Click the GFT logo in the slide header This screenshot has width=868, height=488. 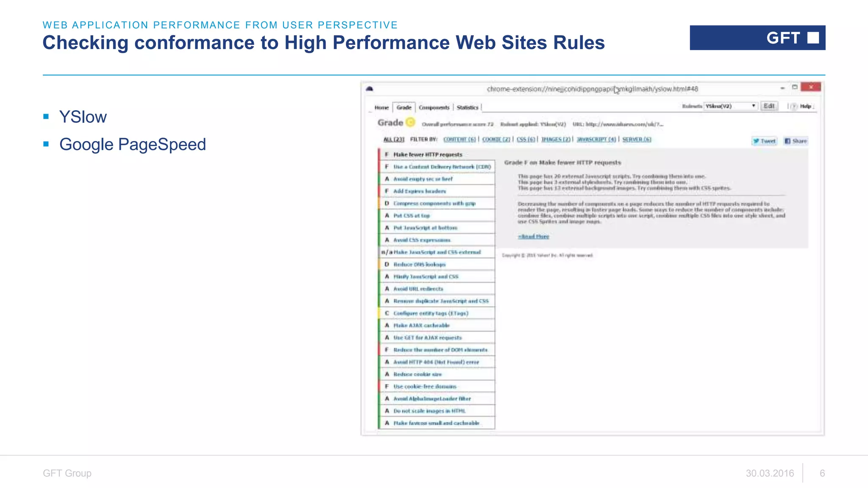click(x=757, y=38)
